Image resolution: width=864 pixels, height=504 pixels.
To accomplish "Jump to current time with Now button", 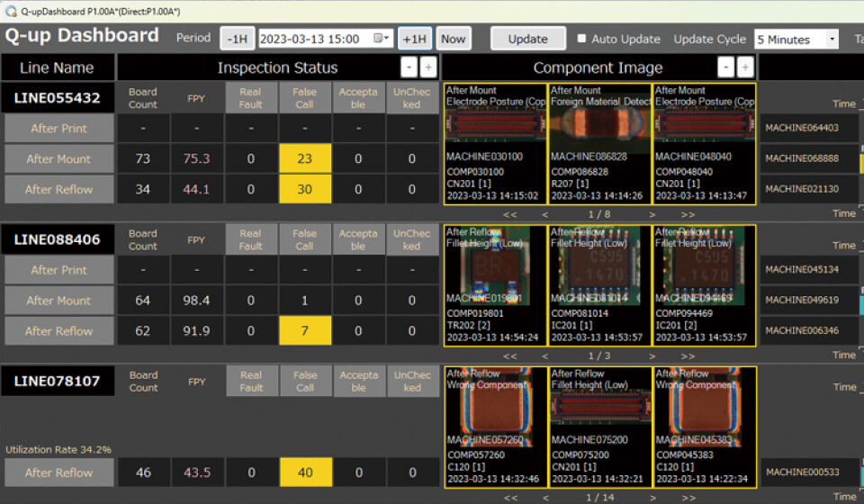I will point(454,39).
